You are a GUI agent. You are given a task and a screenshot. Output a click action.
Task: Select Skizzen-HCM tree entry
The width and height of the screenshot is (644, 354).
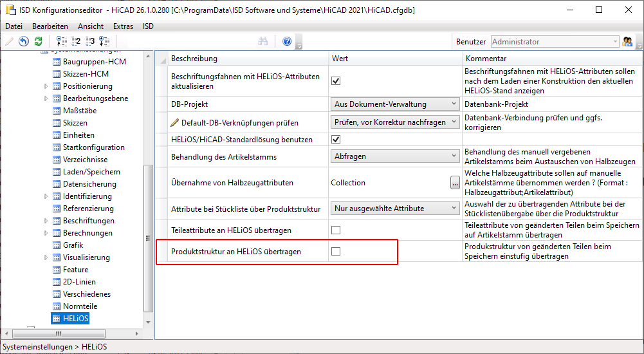click(86, 74)
